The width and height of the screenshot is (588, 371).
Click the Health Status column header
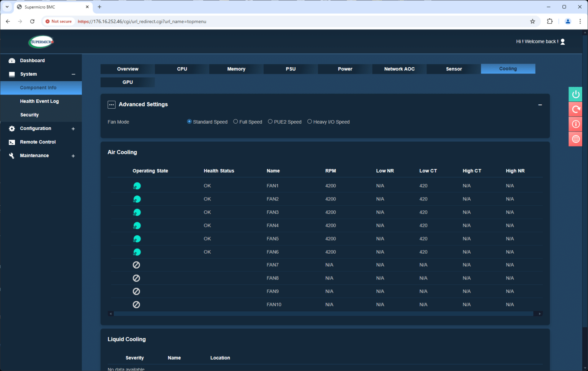[219, 171]
